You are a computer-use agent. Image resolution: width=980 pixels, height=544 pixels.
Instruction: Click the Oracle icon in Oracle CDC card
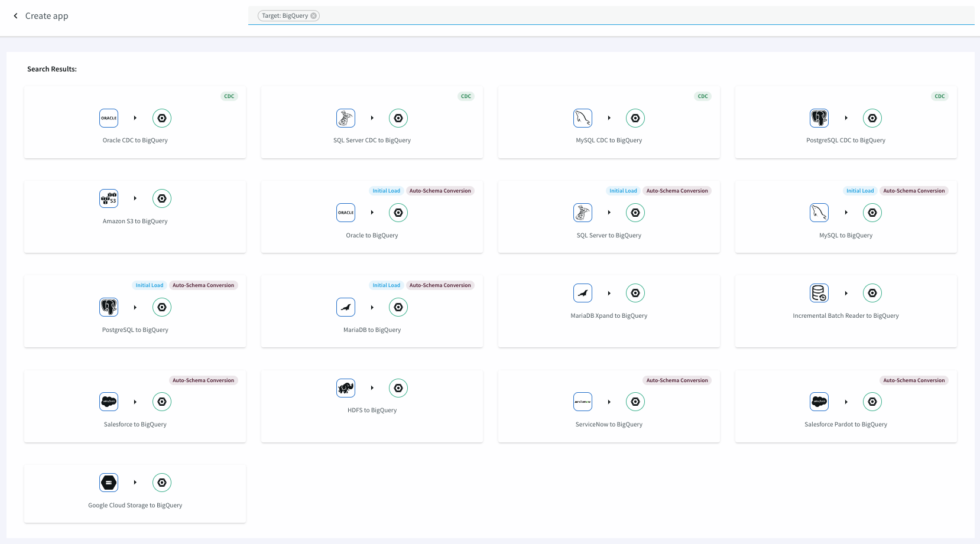coord(109,118)
